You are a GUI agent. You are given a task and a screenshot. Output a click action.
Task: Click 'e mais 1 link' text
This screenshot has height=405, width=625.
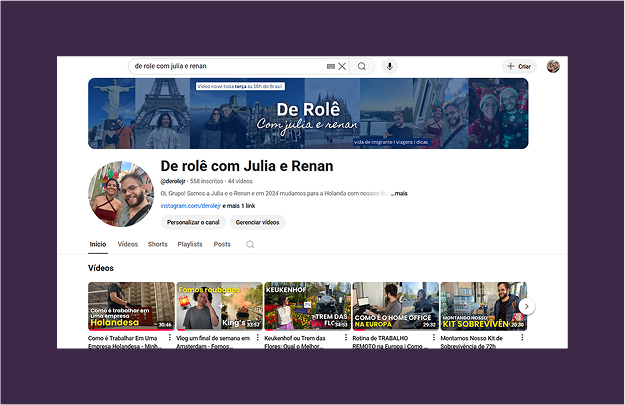[x=239, y=206]
